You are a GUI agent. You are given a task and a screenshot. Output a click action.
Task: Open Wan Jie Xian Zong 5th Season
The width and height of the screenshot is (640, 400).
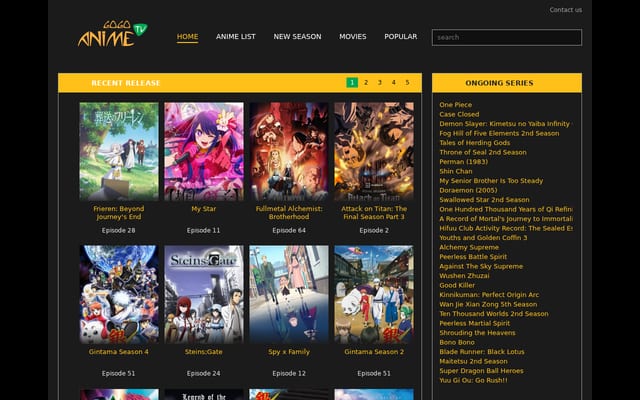tap(488, 304)
